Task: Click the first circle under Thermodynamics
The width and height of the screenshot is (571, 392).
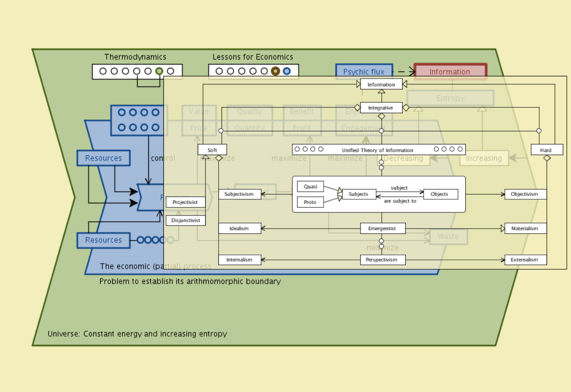Action: coord(103,71)
